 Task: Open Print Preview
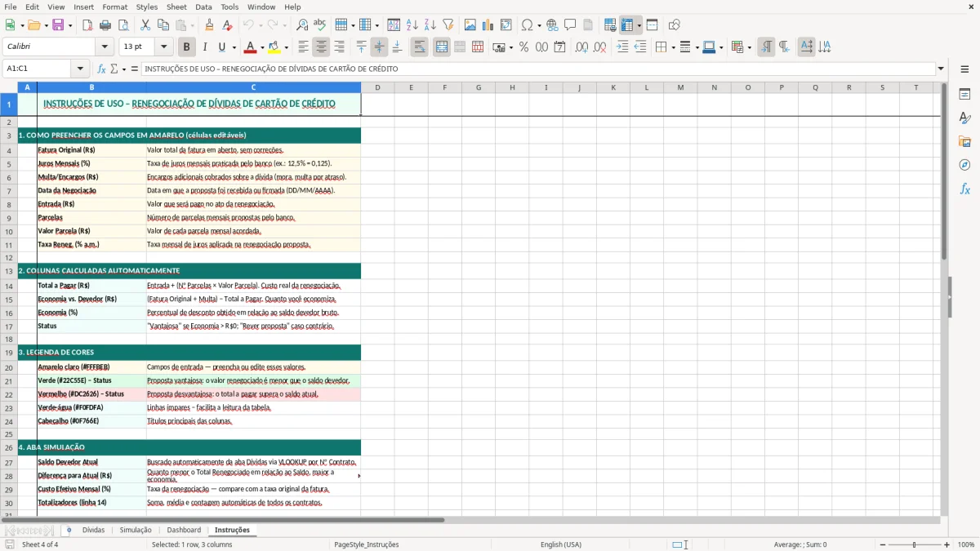point(122,25)
